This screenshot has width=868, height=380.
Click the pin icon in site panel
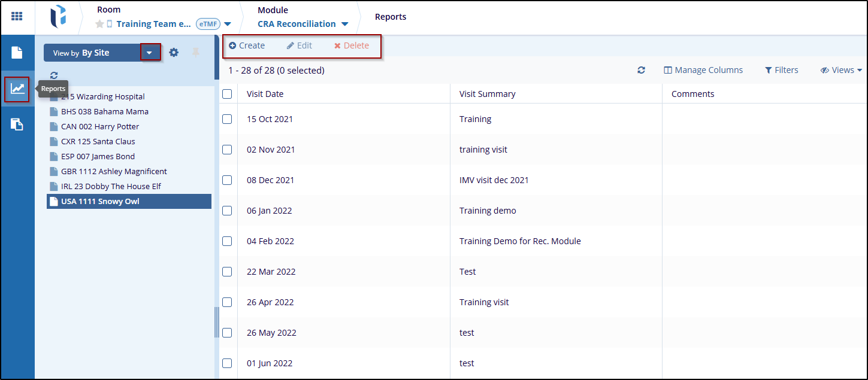[195, 53]
